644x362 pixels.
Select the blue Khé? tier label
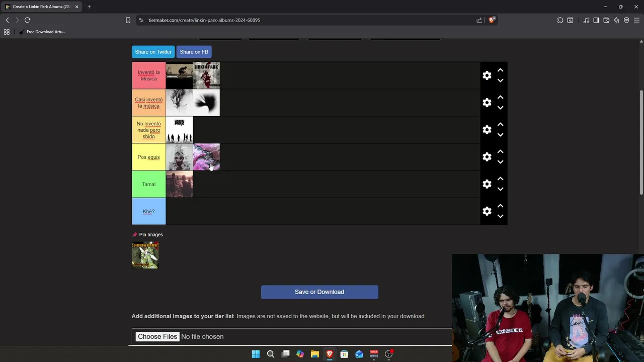(x=149, y=211)
